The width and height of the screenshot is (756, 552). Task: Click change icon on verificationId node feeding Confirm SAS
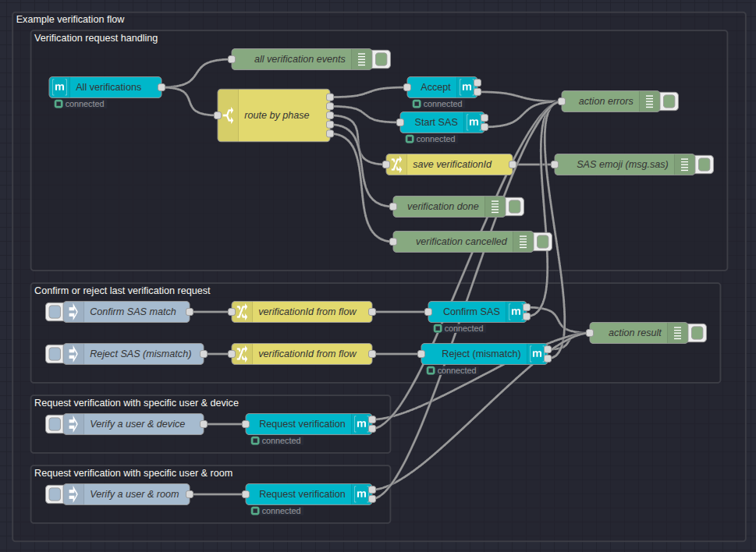click(242, 312)
